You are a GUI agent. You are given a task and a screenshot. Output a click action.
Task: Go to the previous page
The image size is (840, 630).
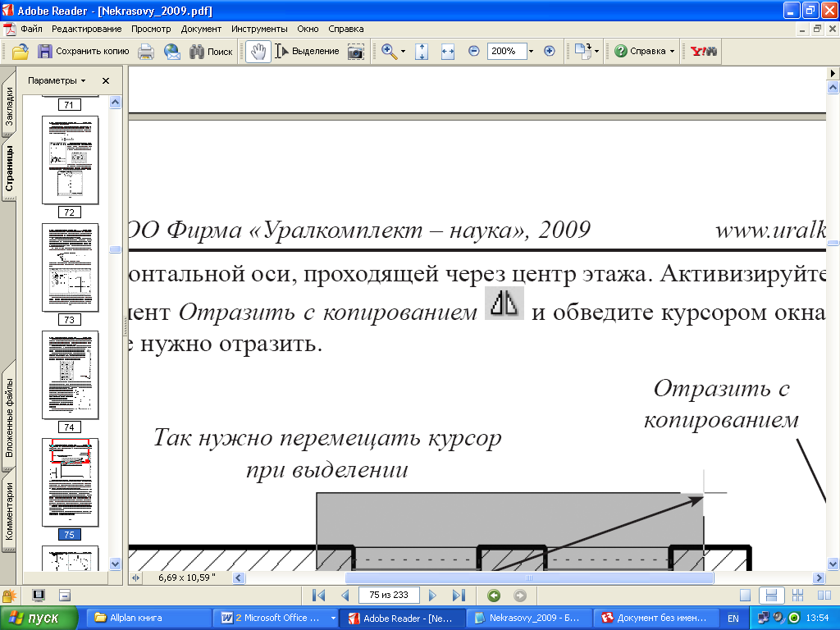click(345, 596)
